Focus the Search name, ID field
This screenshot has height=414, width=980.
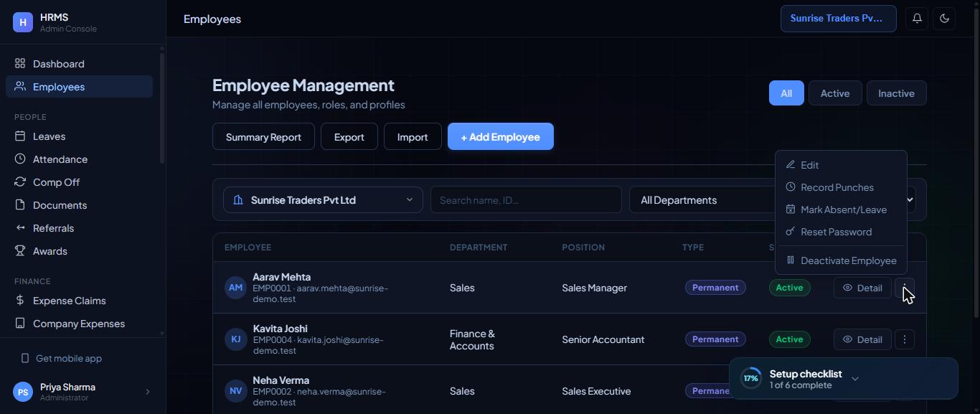click(x=526, y=200)
